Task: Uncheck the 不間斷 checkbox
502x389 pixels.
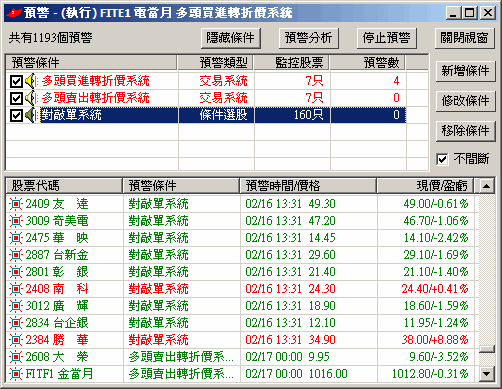Action: [442, 159]
